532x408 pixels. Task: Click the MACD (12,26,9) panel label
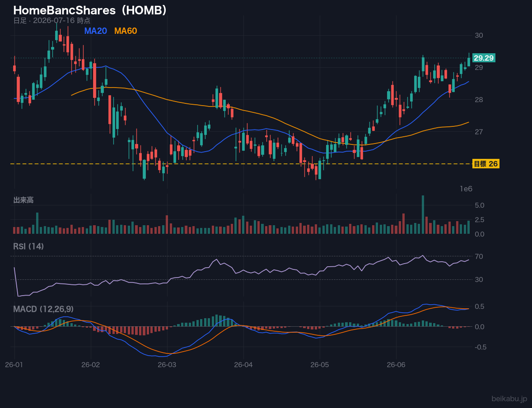coord(43,309)
